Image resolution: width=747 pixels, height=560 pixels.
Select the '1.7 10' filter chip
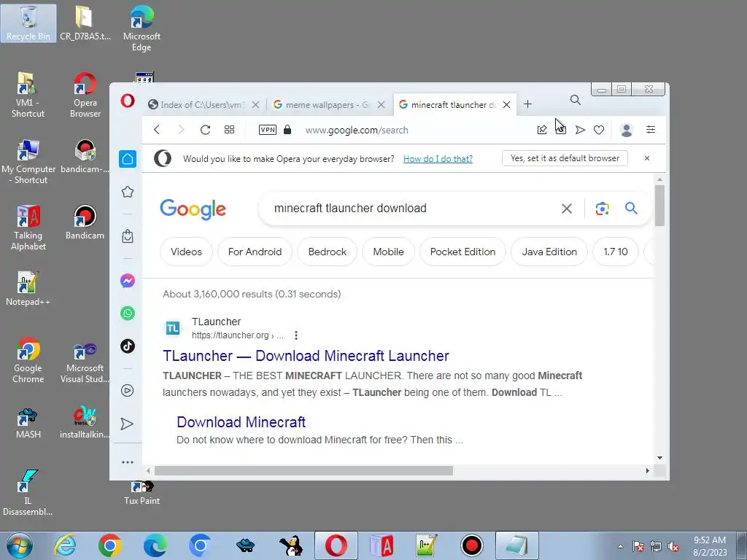click(x=616, y=252)
